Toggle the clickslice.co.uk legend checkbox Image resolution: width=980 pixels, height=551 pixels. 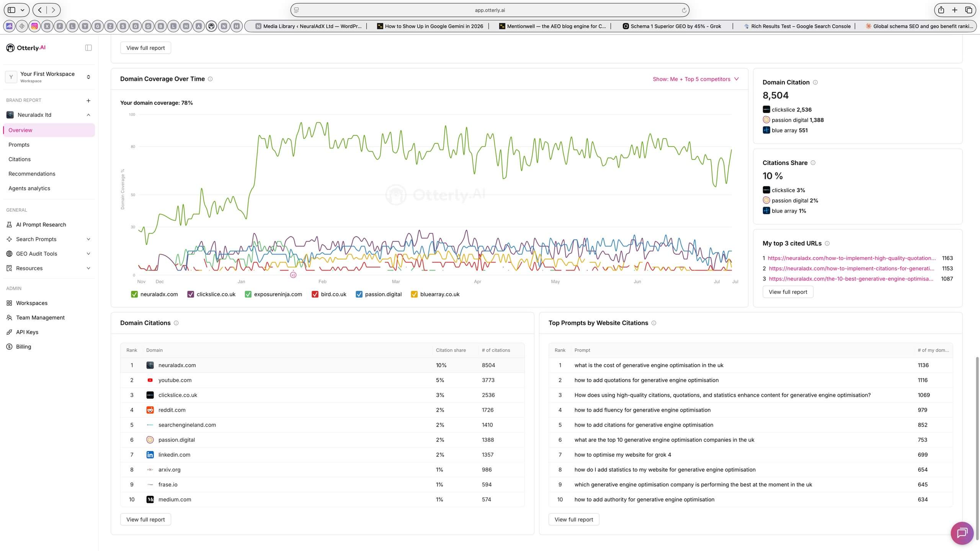pos(190,294)
